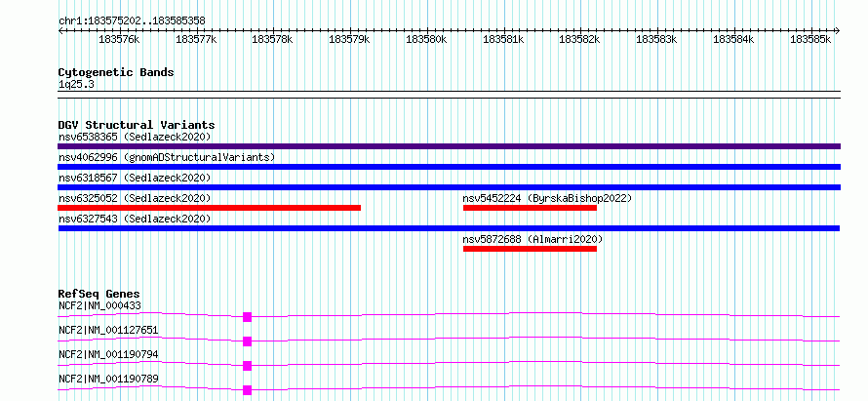Click the chr1:183575202..183585358 coordinate label

[132, 21]
